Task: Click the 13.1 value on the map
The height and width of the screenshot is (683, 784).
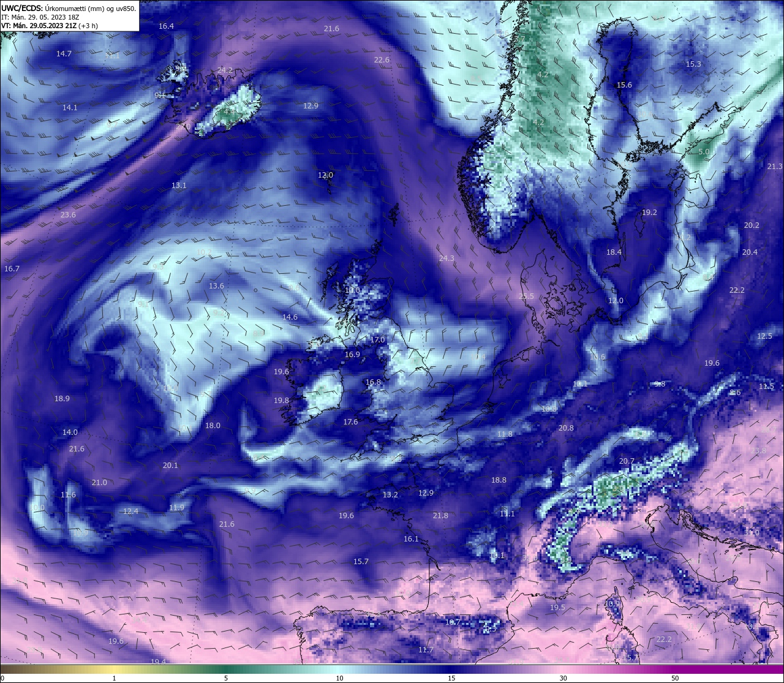Action: [x=179, y=186]
